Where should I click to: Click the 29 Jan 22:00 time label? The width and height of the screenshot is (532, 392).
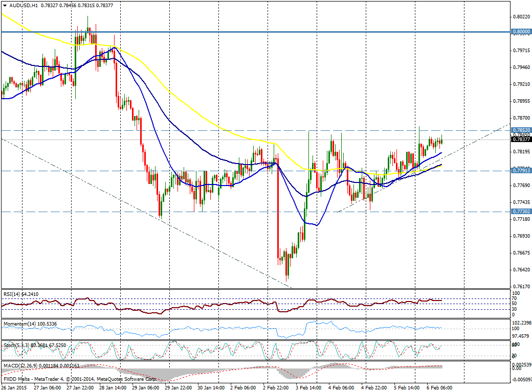click(x=179, y=387)
